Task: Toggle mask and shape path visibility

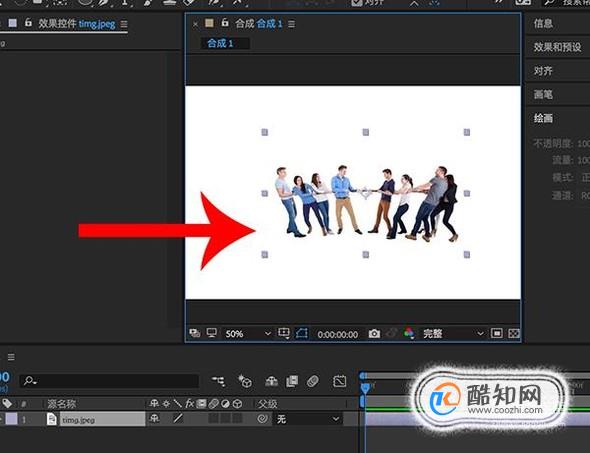Action: coord(302,333)
